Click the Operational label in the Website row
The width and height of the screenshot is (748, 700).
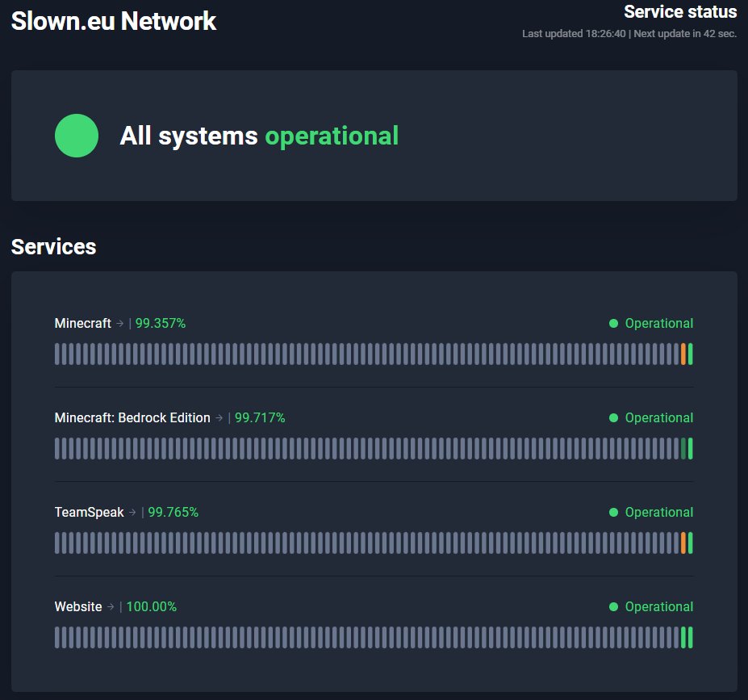tap(659, 606)
